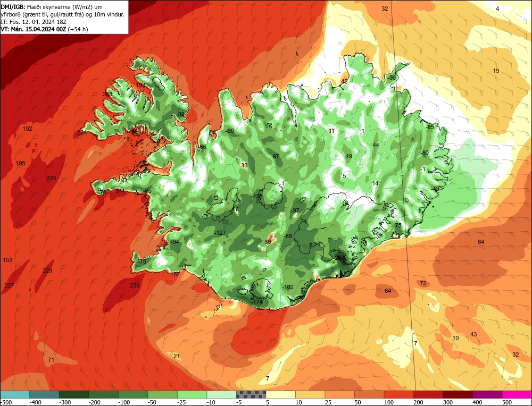Select the value 33 in the western interior
The height and width of the screenshot is (406, 532).
pyautogui.click(x=244, y=165)
